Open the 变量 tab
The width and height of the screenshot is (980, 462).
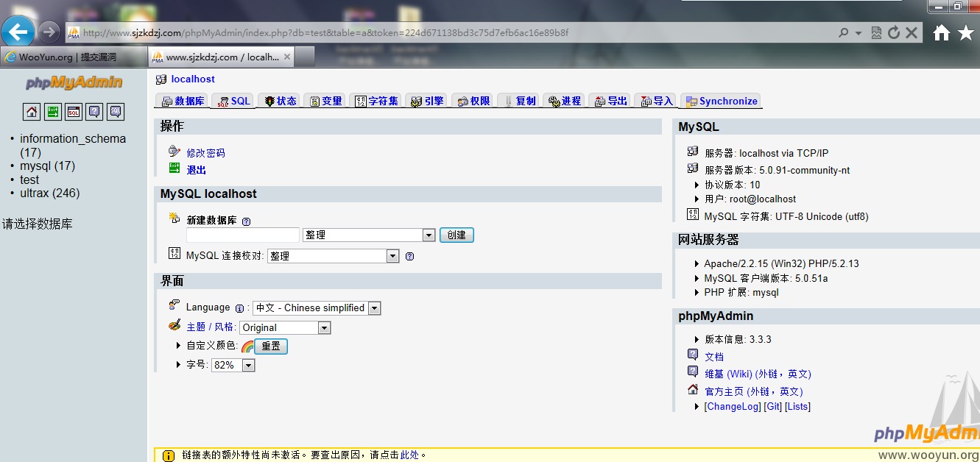[325, 102]
